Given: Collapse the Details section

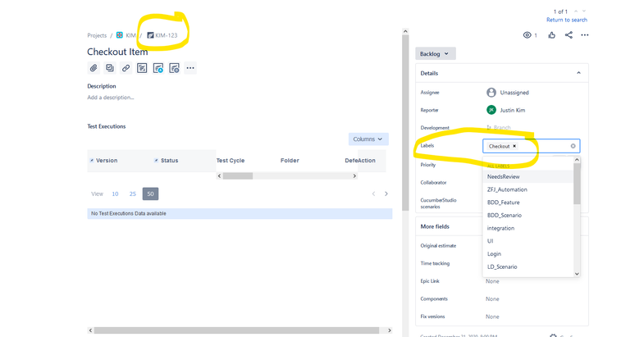Looking at the screenshot, I should [578, 73].
